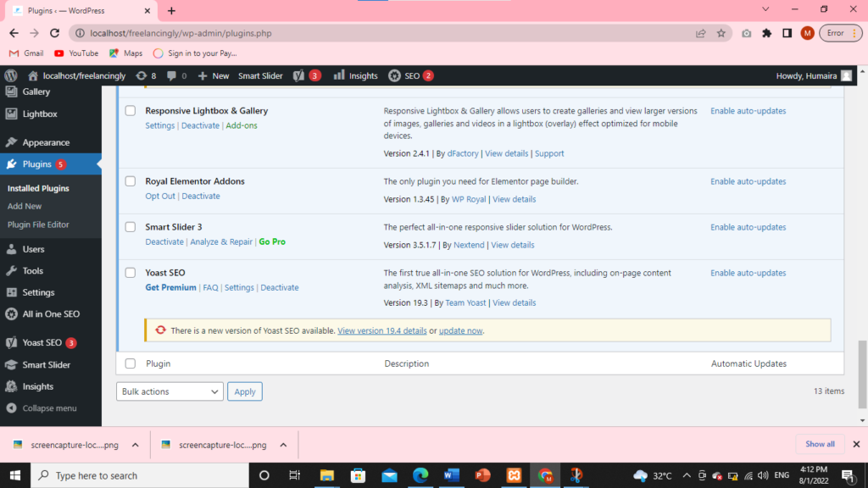Screen dimensions: 868x488
Task: Open File Explorer from taskbar
Action: click(x=327, y=475)
